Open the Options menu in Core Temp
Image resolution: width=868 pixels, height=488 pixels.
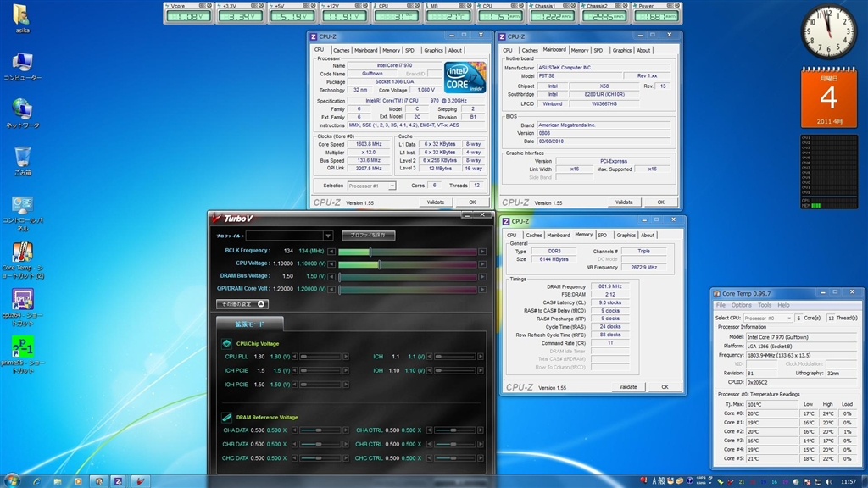pos(741,305)
